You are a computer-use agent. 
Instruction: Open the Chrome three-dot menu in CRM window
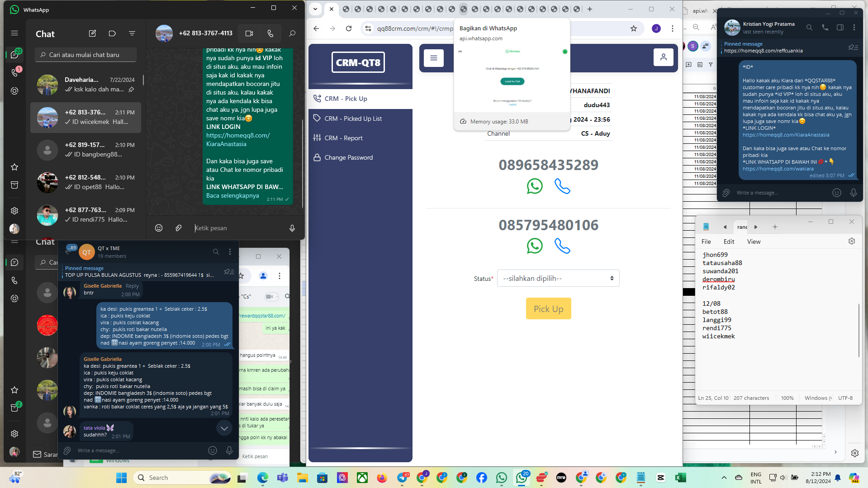673,28
